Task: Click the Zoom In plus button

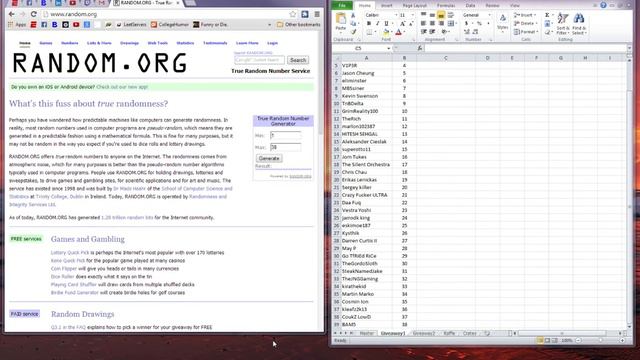Action: 622,340
